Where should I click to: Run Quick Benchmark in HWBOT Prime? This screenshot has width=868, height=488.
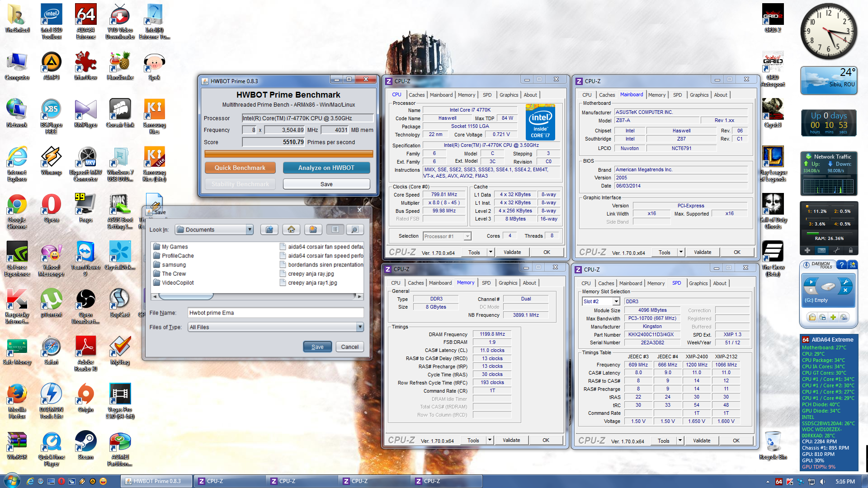pos(240,168)
